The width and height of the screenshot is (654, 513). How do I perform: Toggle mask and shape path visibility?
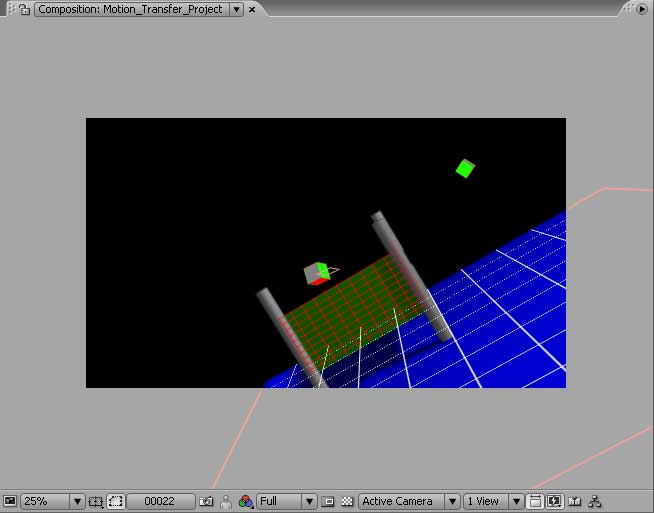pyautogui.click(x=115, y=501)
